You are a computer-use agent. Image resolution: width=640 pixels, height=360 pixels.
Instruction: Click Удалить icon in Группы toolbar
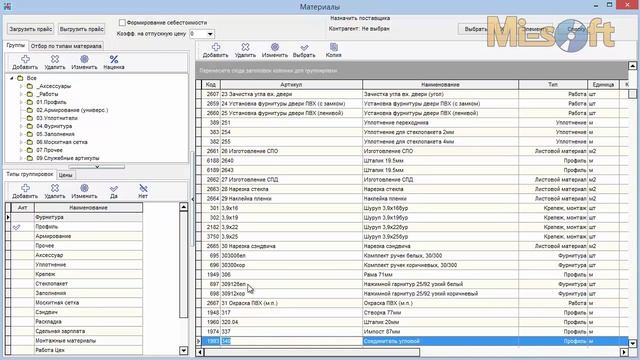click(x=55, y=60)
